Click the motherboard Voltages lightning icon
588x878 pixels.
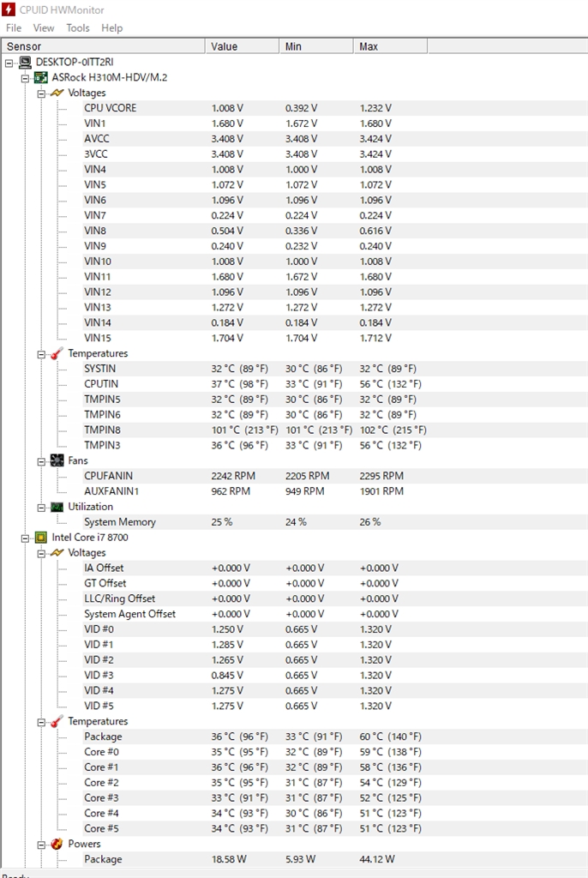point(57,93)
